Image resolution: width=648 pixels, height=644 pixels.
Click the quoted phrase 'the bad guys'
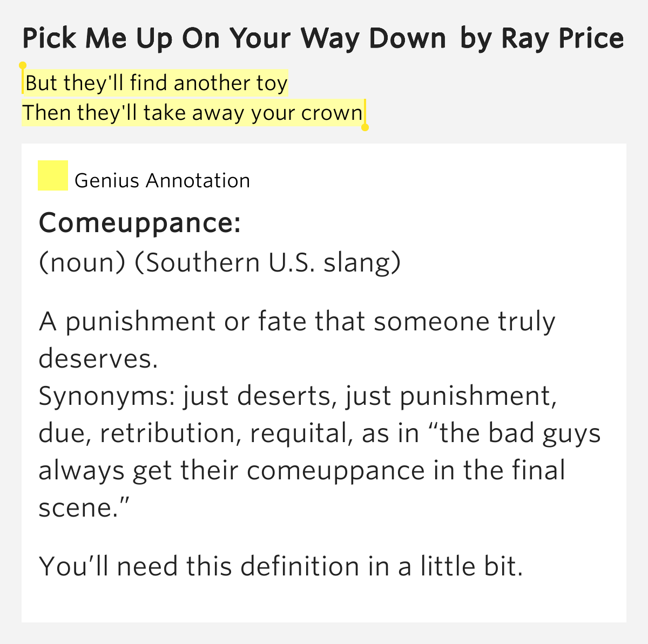(x=519, y=434)
